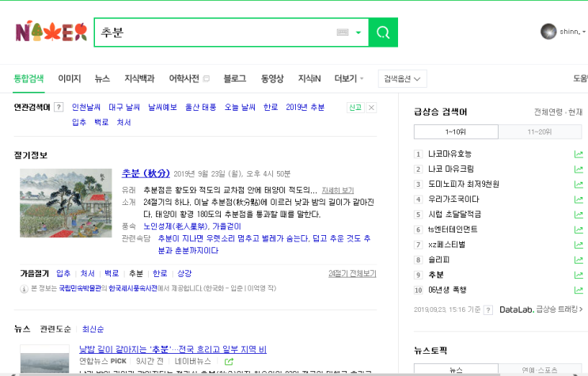Screen dimensions: 588x376
Task: Open the 지식iN tab
Action: (x=309, y=78)
